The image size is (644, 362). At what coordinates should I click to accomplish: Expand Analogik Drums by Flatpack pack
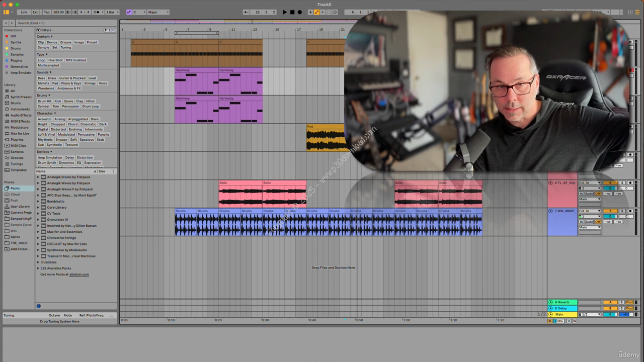pyautogui.click(x=38, y=177)
